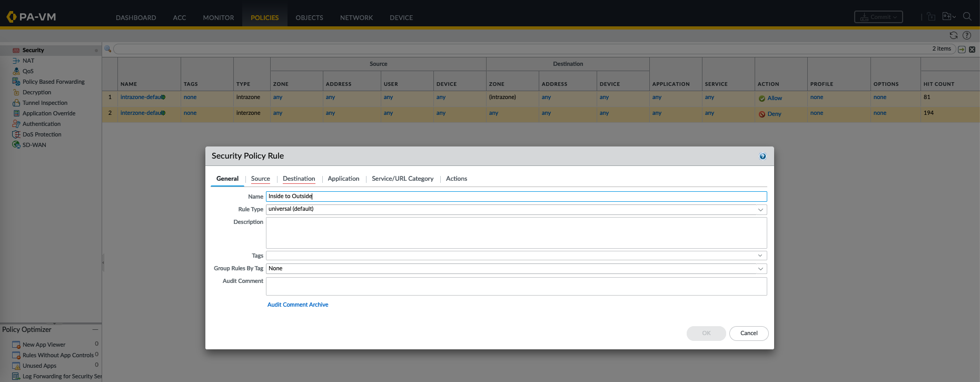This screenshot has width=980, height=382.
Task: Click the apply filter green arrow icon
Action: (962, 49)
